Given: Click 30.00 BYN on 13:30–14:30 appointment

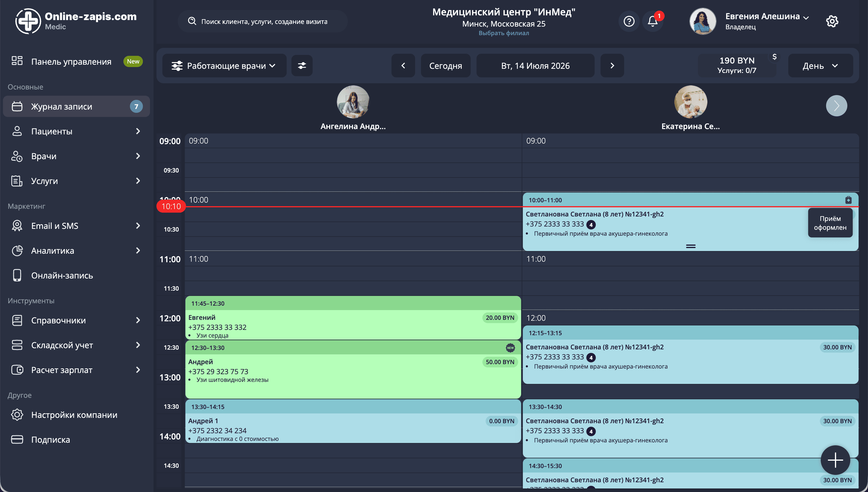Looking at the screenshot, I should tap(837, 421).
